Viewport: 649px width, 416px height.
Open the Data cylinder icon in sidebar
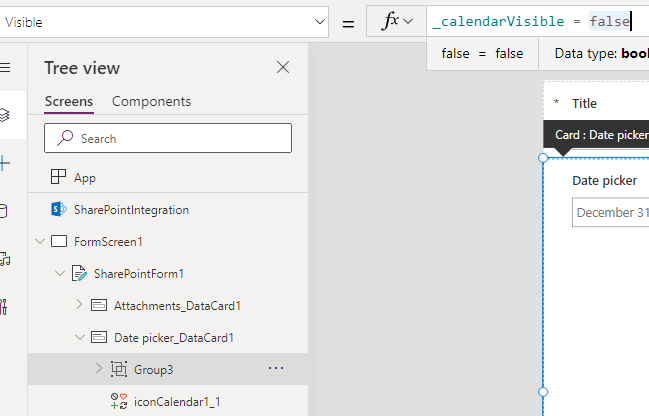click(x=3, y=211)
